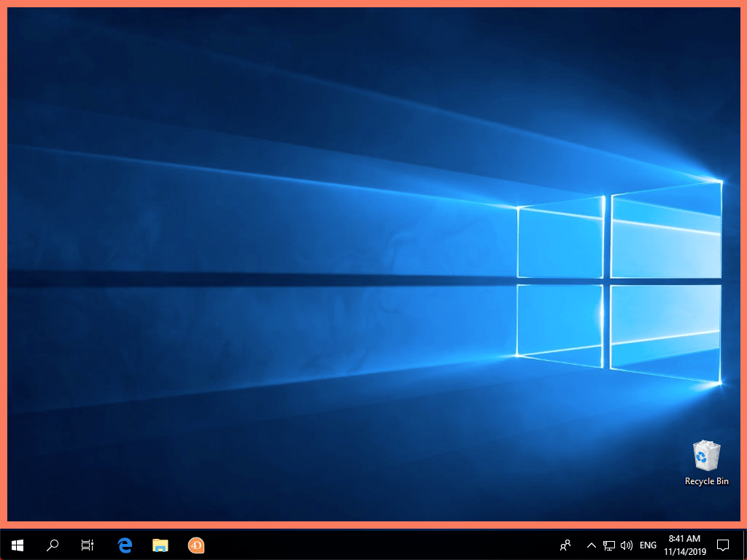Open the Action Center notifications icon
This screenshot has height=560, width=747.
(x=723, y=545)
